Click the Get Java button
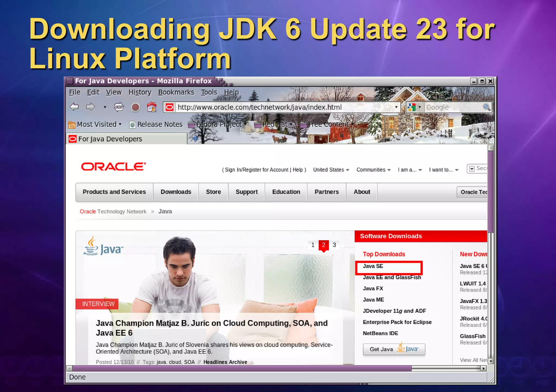This screenshot has height=392, width=556. point(394,349)
